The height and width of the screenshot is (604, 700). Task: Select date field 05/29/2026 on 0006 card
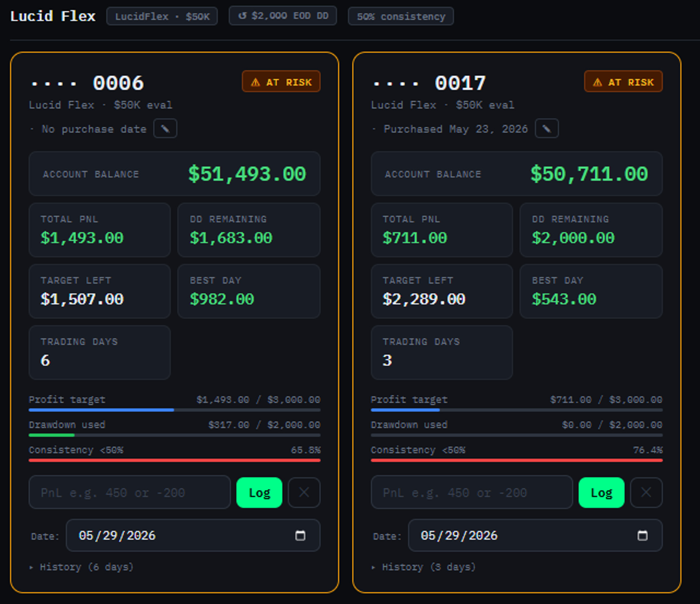(193, 535)
